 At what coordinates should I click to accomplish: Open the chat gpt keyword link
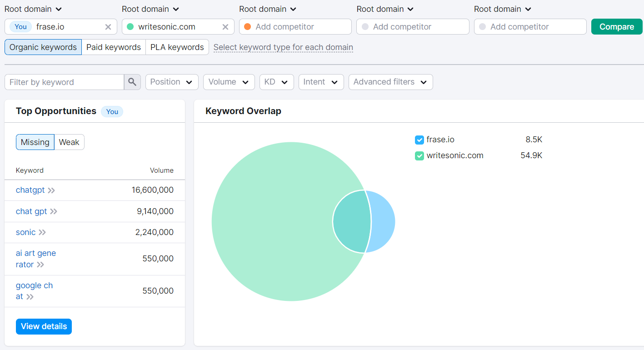pos(31,211)
